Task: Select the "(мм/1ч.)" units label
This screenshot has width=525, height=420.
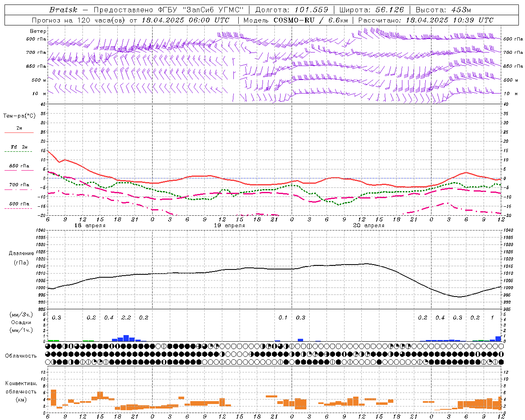Action: [x=21, y=331]
